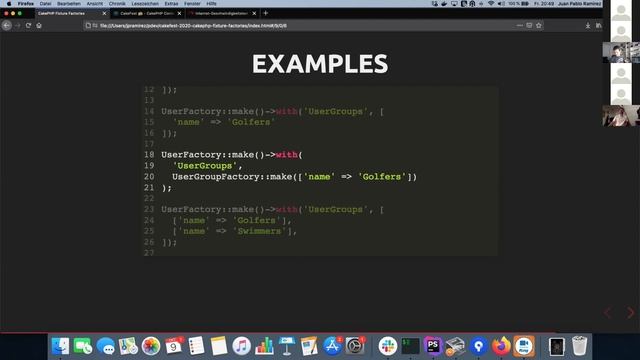Click the Wi-Fi status icon
Image resolution: width=640 pixels, height=360 pixels.
[491, 4]
